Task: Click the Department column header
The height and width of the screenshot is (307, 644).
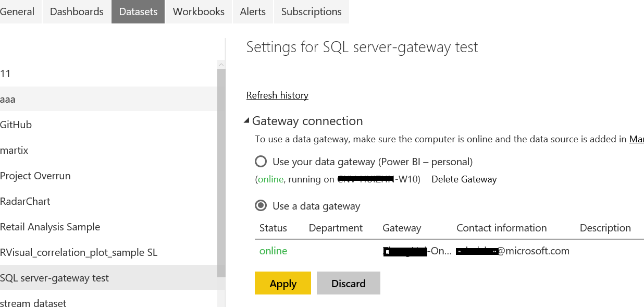Action: click(336, 228)
